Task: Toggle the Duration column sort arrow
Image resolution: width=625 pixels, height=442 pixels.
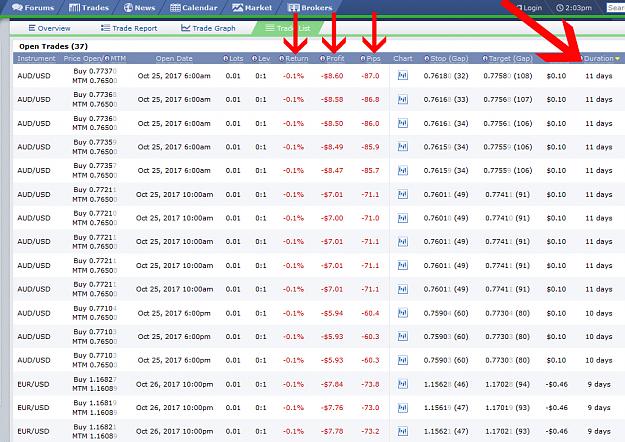Action: pyautogui.click(x=617, y=59)
